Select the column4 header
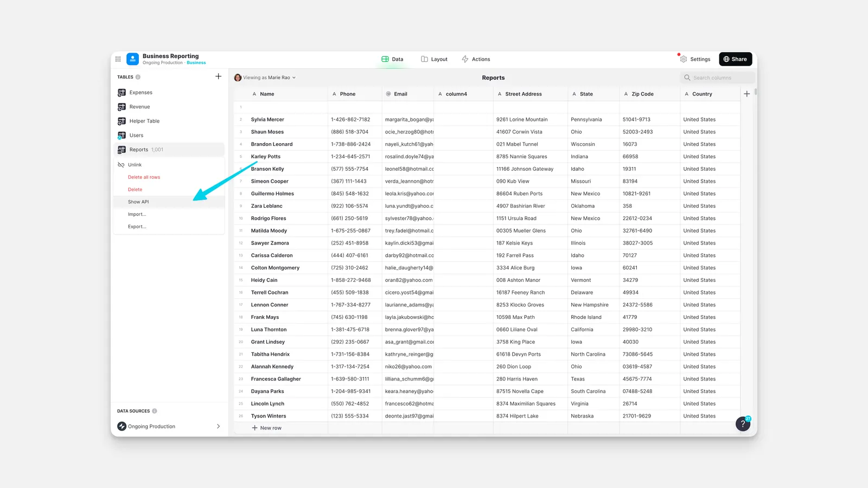868x488 pixels. point(463,94)
